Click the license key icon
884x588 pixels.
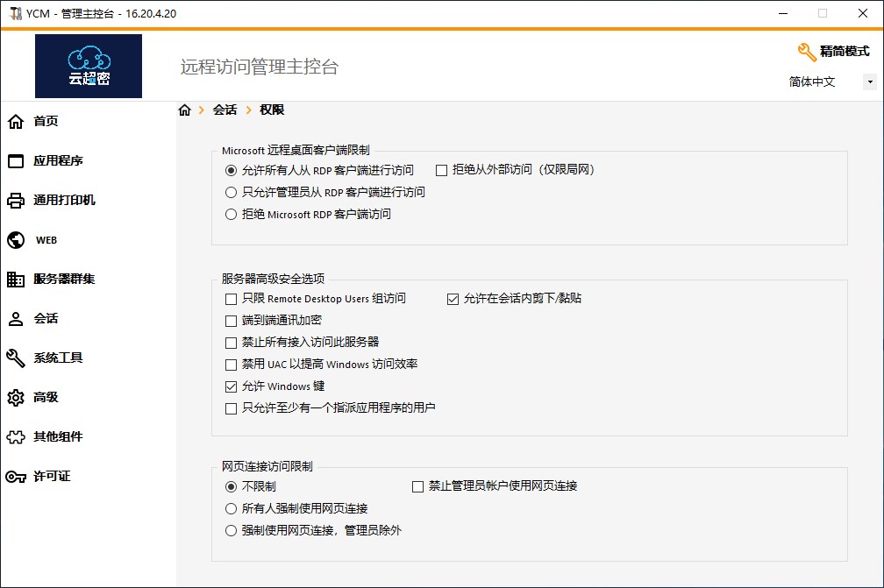[x=16, y=477]
